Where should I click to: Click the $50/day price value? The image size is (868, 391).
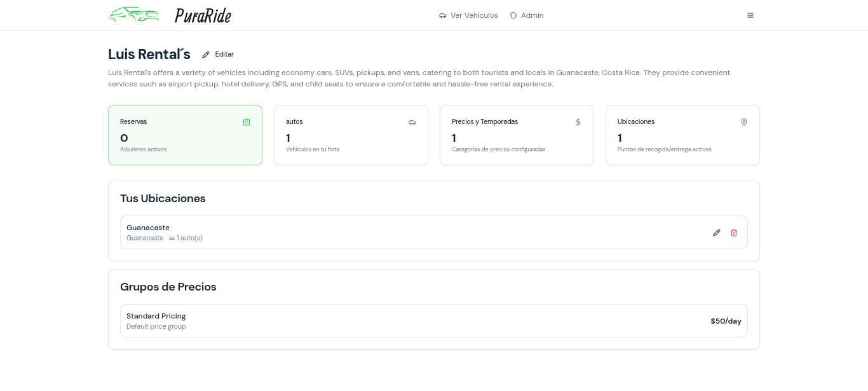726,321
